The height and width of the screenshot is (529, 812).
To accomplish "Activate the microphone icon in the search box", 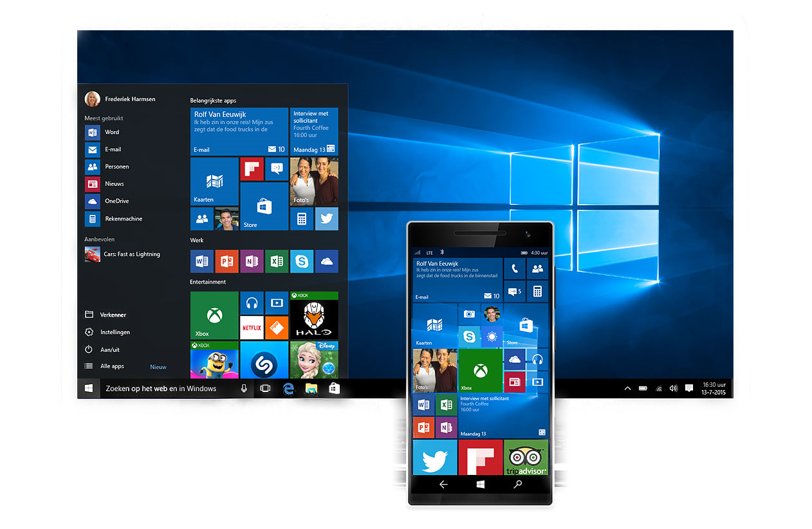I will tap(244, 389).
